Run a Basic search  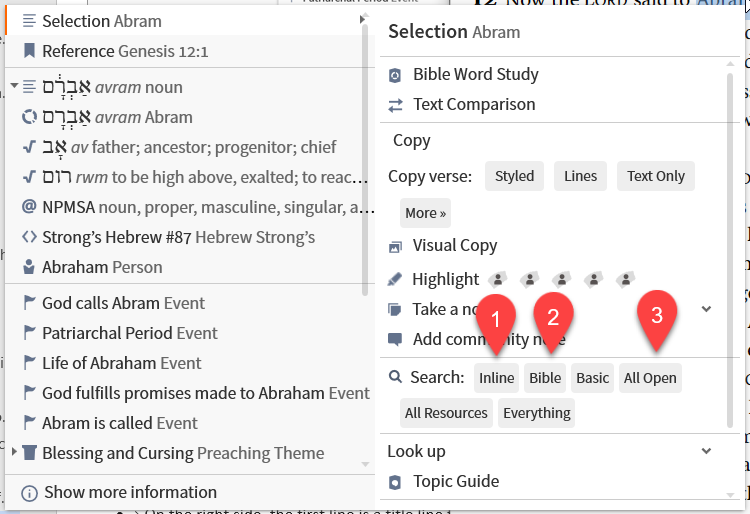coord(592,378)
